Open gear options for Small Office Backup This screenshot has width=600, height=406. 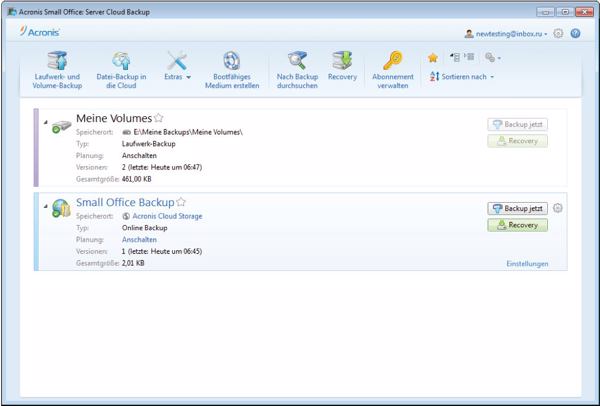click(558, 208)
